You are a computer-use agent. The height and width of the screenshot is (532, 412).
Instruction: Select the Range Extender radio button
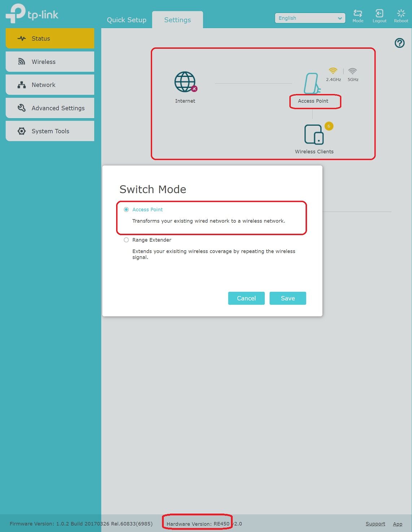pyautogui.click(x=126, y=240)
